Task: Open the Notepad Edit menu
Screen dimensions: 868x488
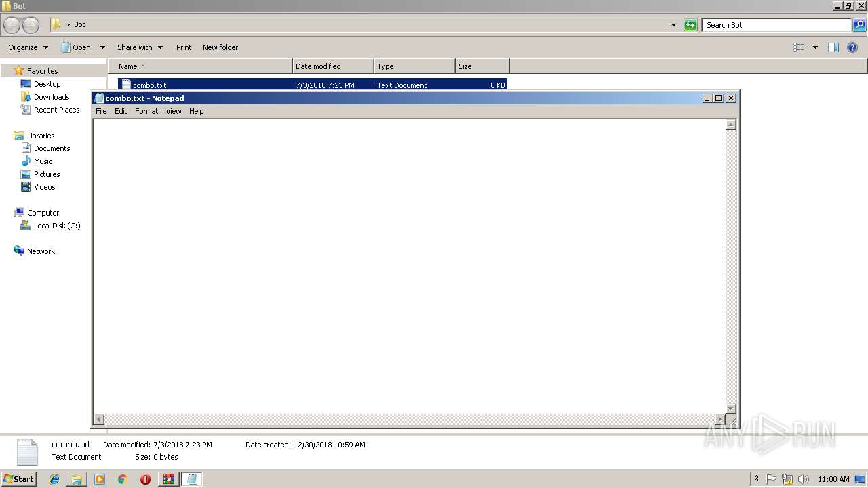Action: click(121, 111)
